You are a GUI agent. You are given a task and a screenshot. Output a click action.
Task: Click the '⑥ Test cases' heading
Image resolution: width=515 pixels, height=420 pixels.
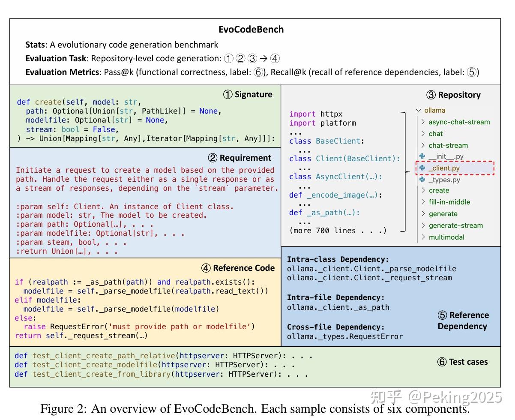pos(462,362)
